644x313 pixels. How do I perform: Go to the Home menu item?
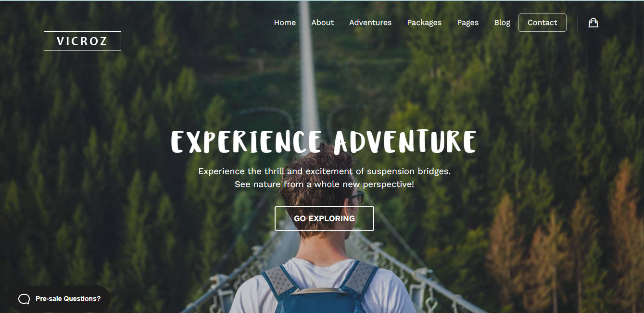(x=285, y=23)
